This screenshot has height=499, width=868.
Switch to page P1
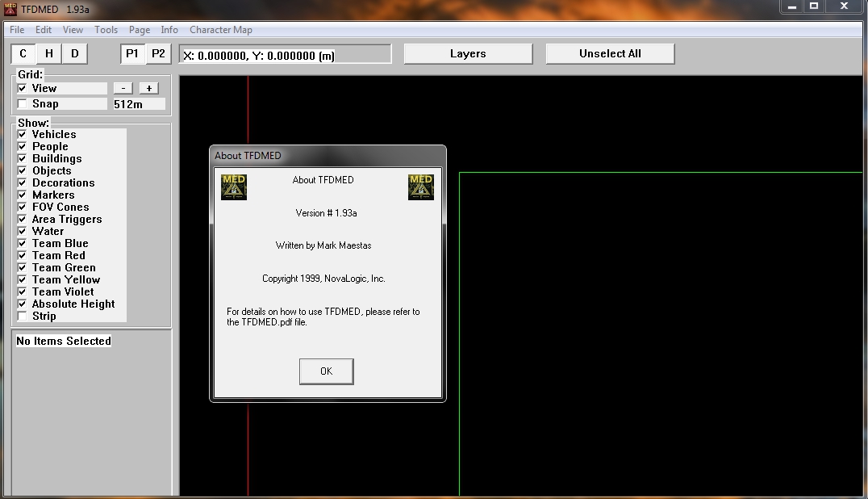point(132,54)
